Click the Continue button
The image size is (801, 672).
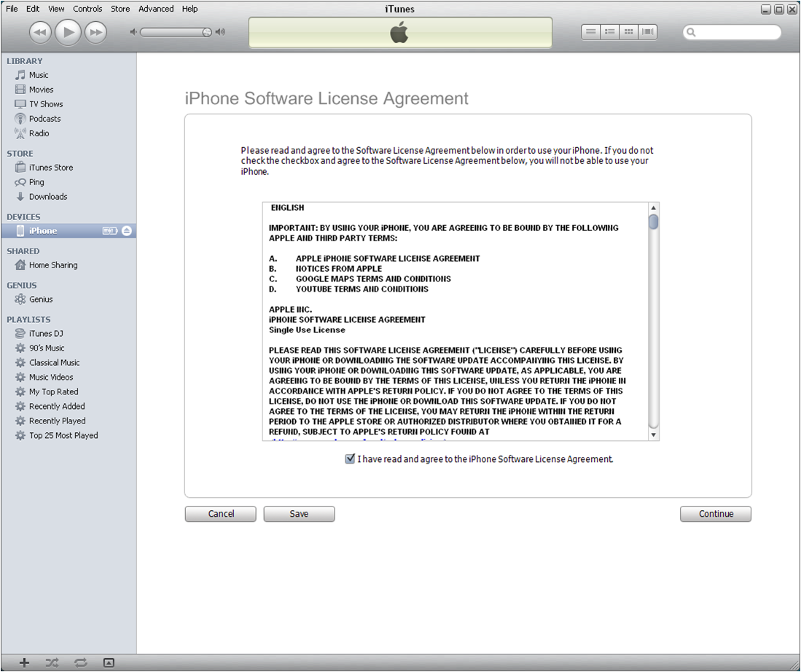coord(716,514)
